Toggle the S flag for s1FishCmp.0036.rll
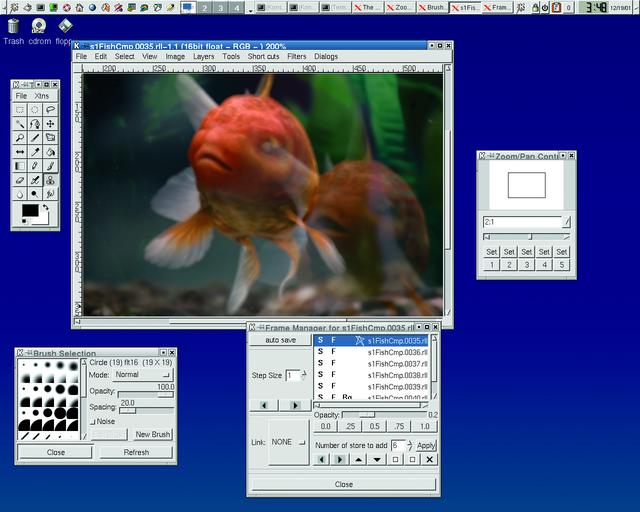Image resolution: width=640 pixels, height=512 pixels. coord(320,352)
